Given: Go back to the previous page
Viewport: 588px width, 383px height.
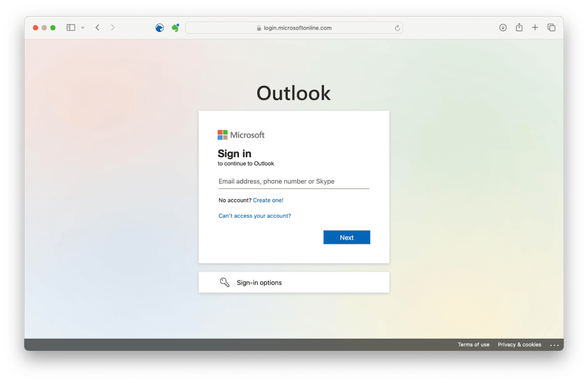Looking at the screenshot, I should tap(98, 28).
